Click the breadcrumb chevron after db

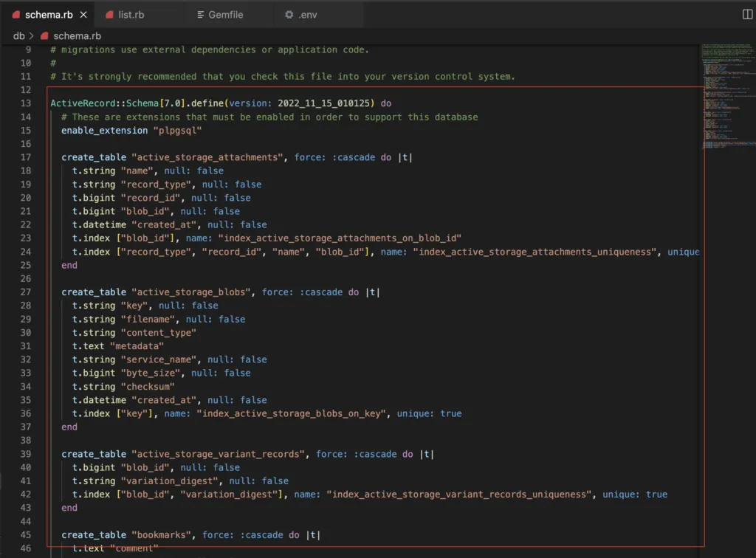31,36
